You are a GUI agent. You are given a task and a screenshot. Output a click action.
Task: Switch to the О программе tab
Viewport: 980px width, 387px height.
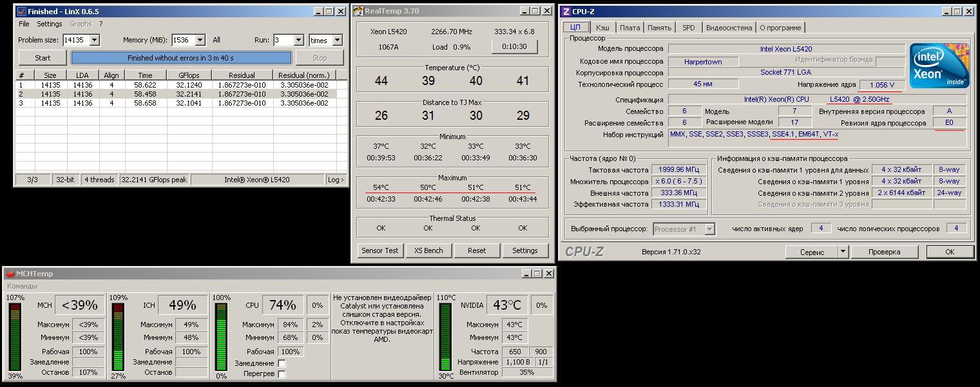(x=780, y=28)
